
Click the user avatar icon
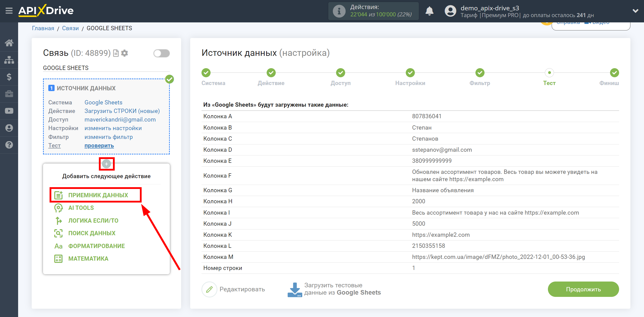coord(450,11)
